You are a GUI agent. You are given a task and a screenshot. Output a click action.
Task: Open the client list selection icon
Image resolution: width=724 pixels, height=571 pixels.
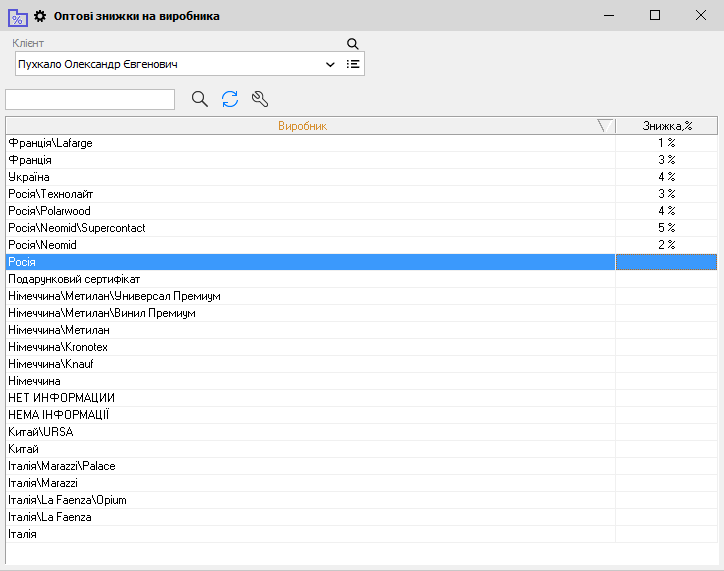coord(353,64)
